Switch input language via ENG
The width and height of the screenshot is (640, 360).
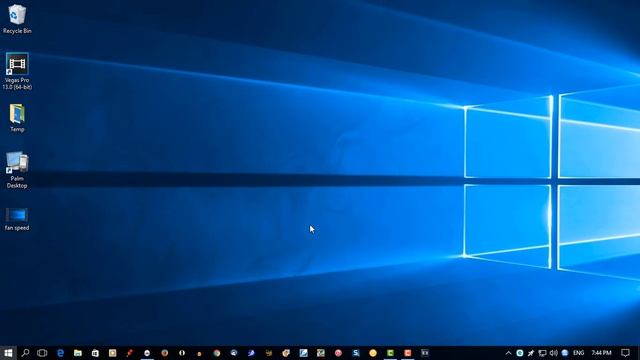coord(578,353)
